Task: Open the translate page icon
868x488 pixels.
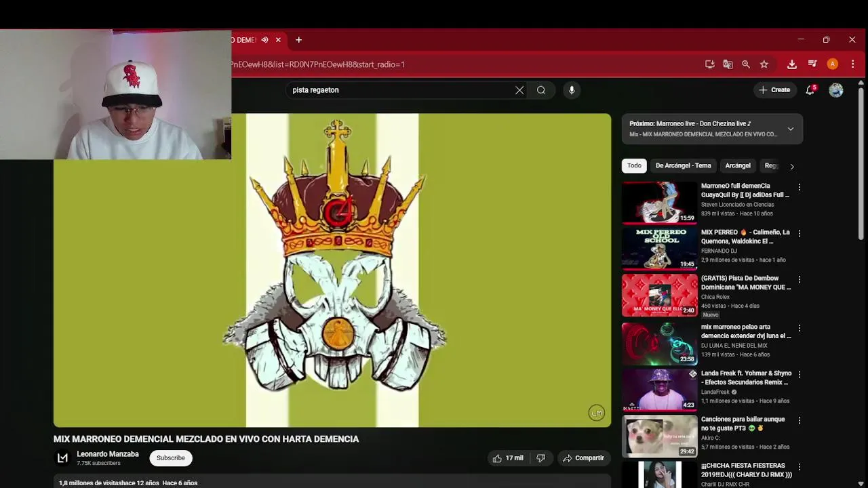Action: point(728,64)
